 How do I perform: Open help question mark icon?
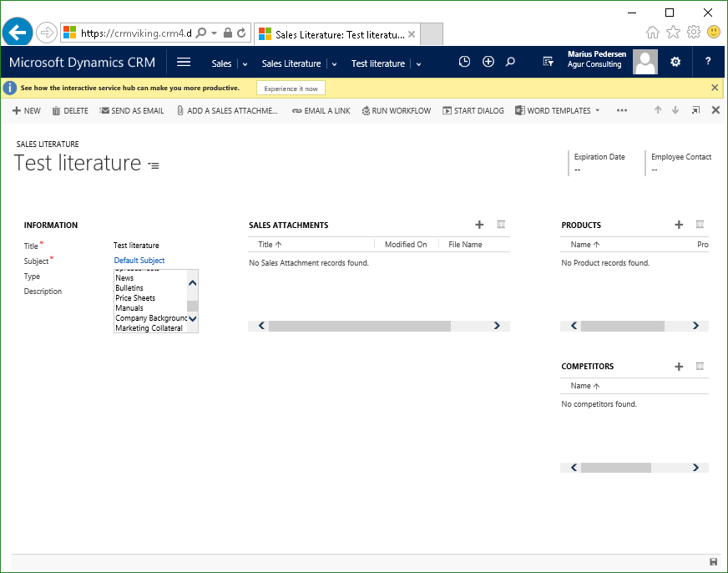click(708, 61)
